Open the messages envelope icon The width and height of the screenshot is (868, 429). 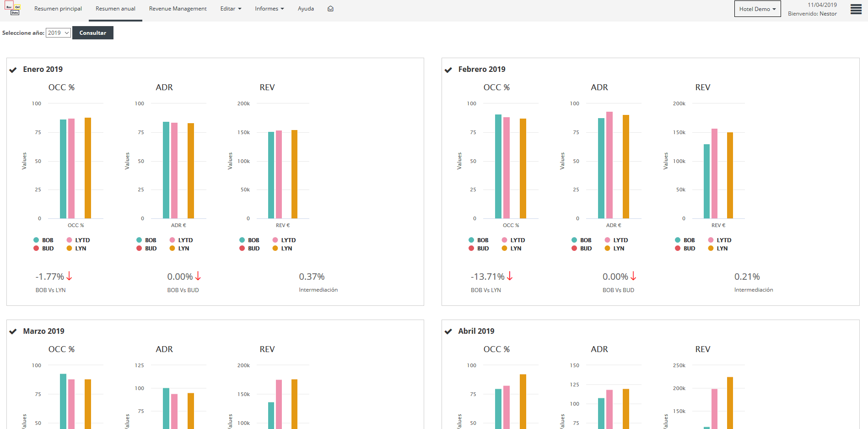click(x=330, y=8)
